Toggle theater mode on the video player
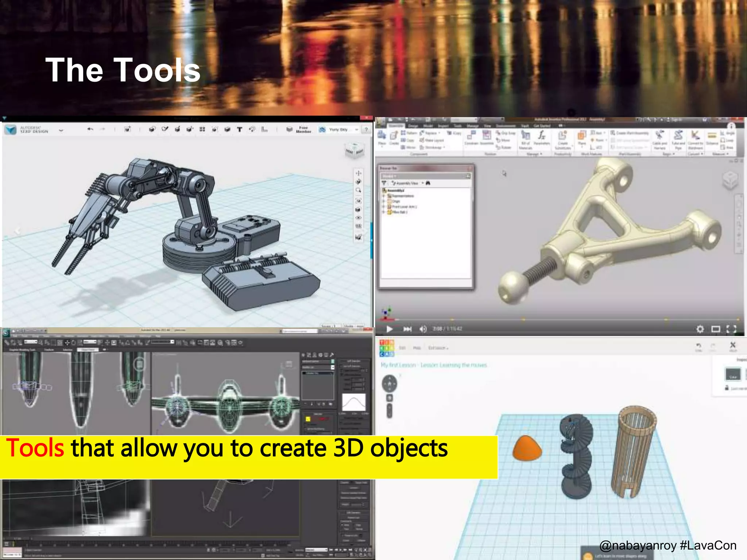 click(x=716, y=329)
